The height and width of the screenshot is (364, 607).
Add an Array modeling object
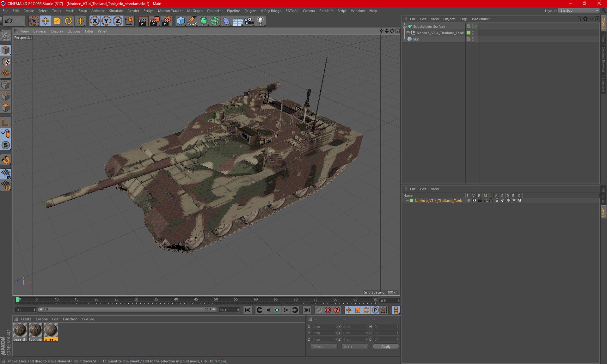pyautogui.click(x=215, y=21)
